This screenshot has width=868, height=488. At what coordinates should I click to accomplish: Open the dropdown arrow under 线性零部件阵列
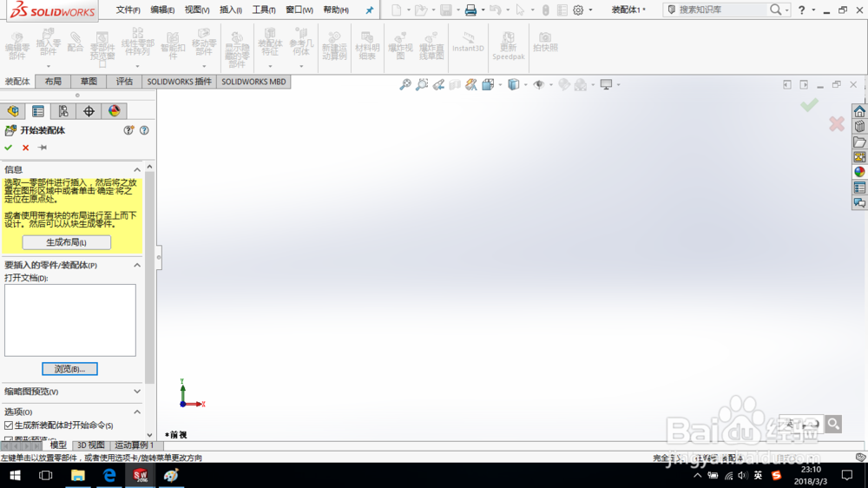click(x=137, y=67)
